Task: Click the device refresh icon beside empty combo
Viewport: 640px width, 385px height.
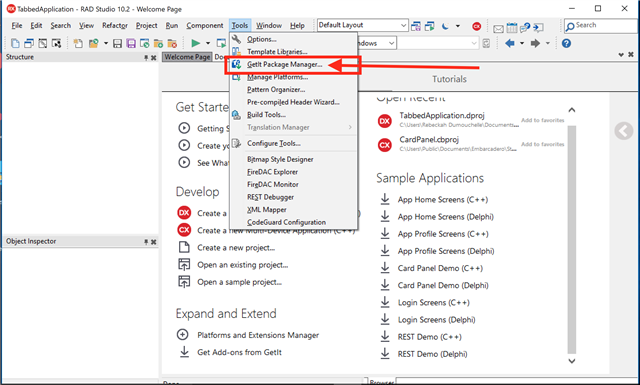Action: click(x=486, y=43)
